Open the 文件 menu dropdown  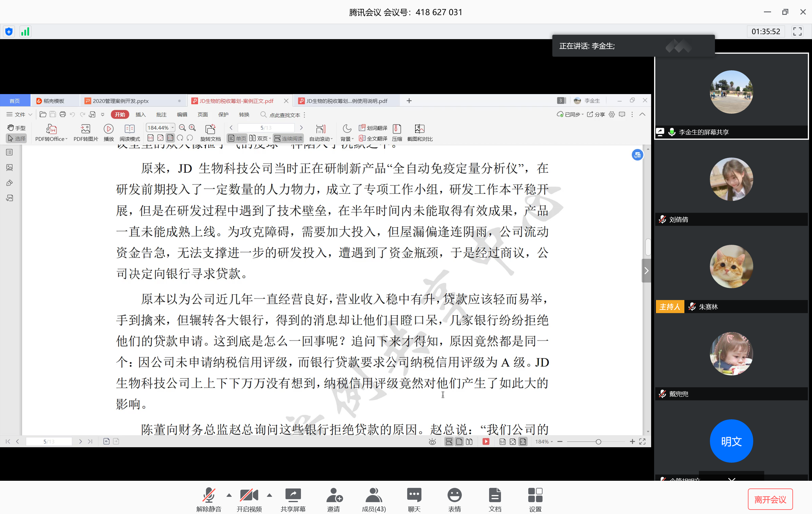pos(19,115)
